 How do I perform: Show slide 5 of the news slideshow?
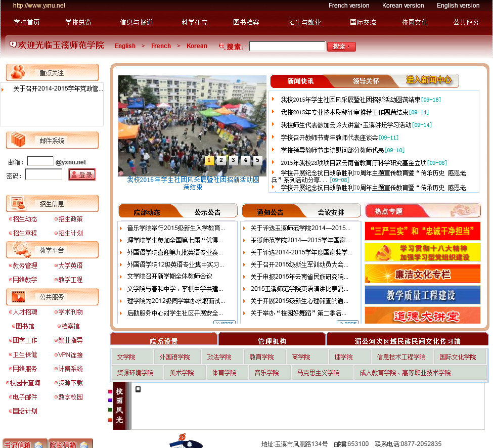coord(257,160)
